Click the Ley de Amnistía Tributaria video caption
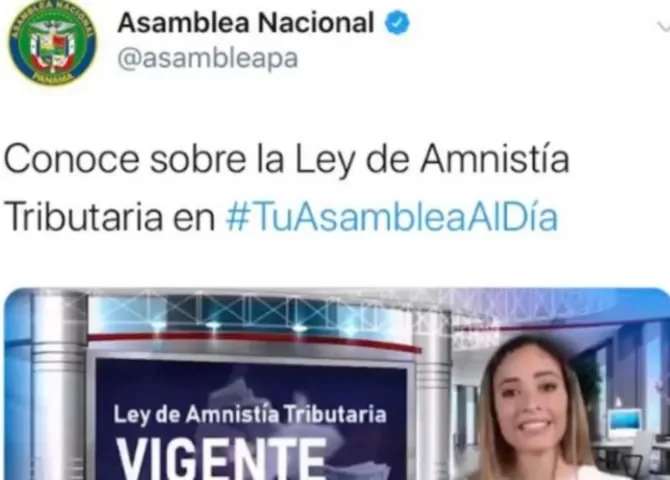 250,415
